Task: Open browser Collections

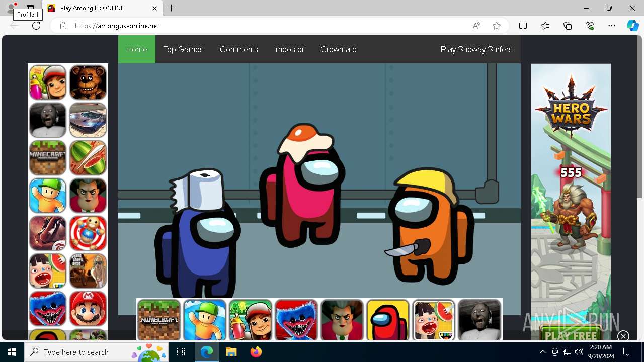Action: [568, 26]
